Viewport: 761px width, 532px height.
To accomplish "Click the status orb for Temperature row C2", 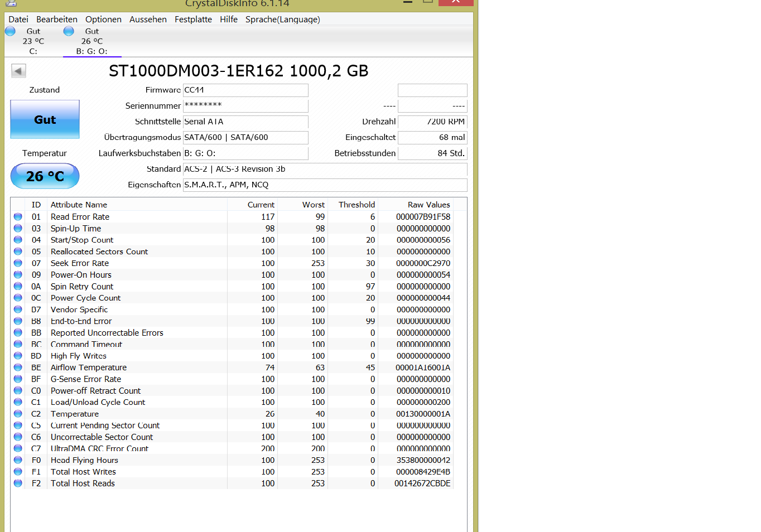I will click(x=18, y=414).
